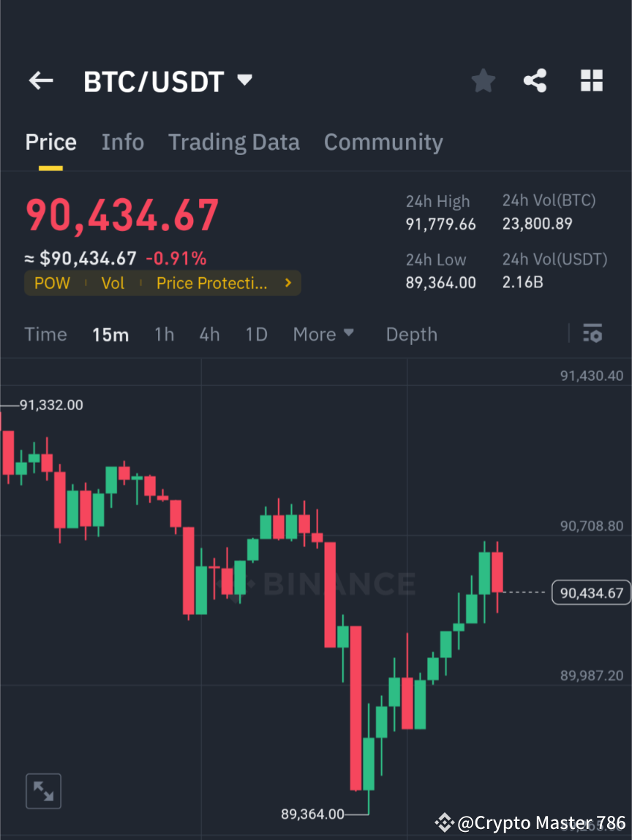Switch chart to 1h interval
632x840 pixels.
point(164,334)
